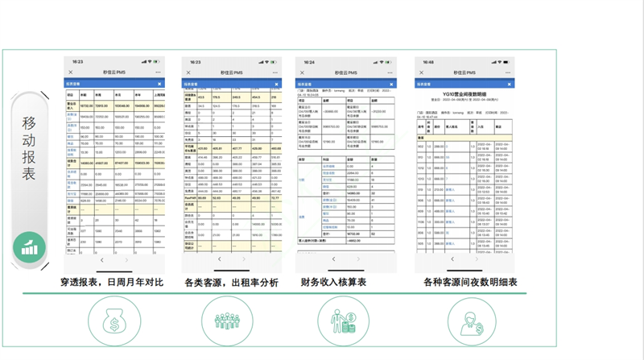The width and height of the screenshot is (644, 360).
Task: Close the blue 报表查看 bar in third phone
Action: pyautogui.click(x=391, y=83)
